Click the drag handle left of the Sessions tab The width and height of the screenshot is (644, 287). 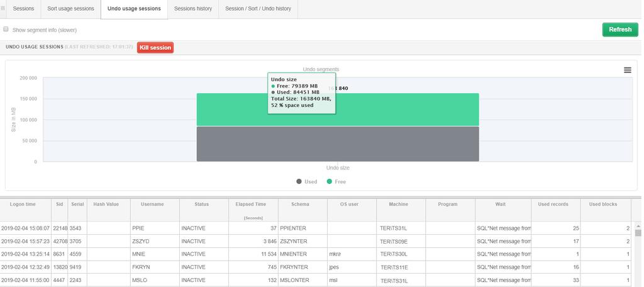tap(3, 8)
